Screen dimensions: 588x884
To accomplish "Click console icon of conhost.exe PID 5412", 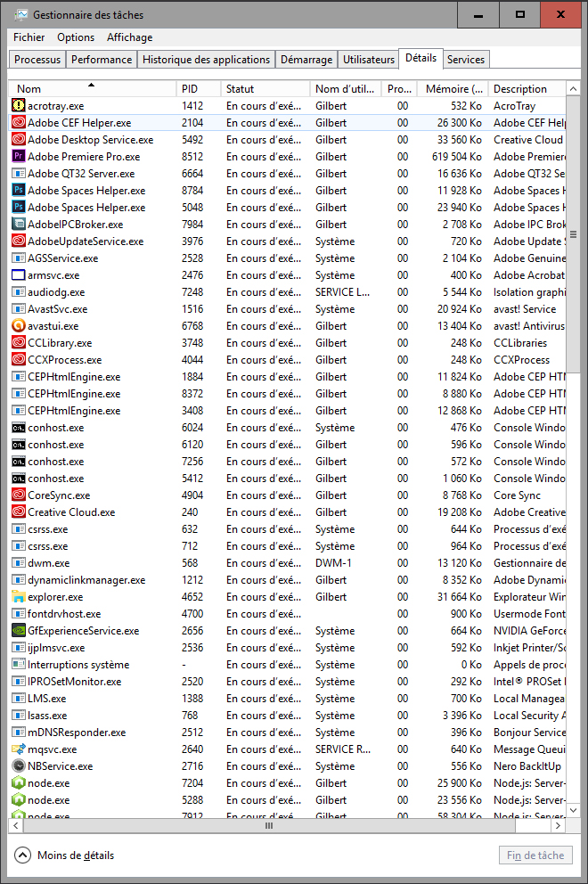I will point(19,478).
